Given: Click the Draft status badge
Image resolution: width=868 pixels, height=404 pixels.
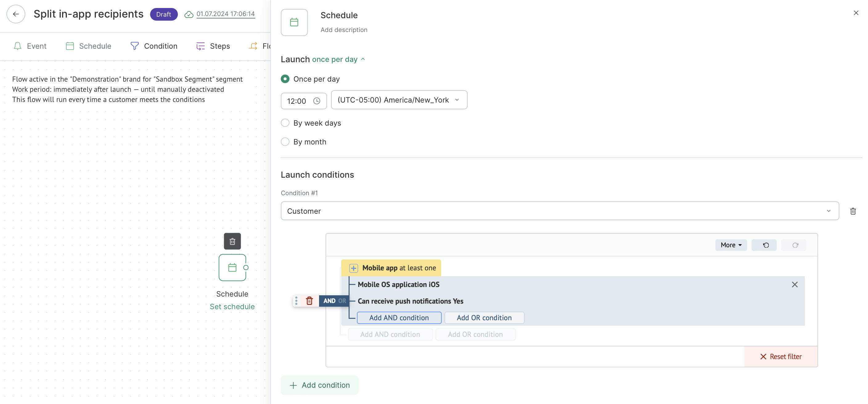Looking at the screenshot, I should (x=164, y=14).
